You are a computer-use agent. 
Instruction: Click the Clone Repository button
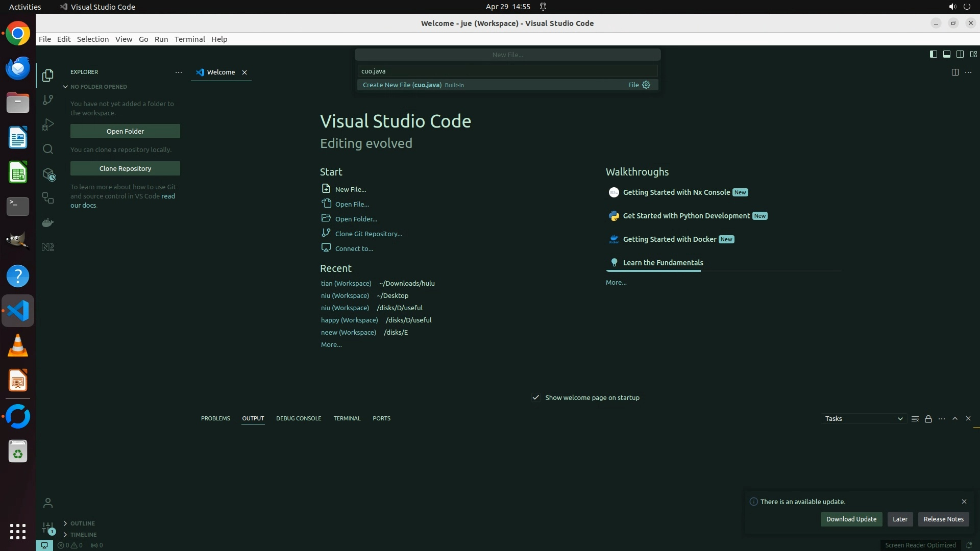[x=125, y=168]
